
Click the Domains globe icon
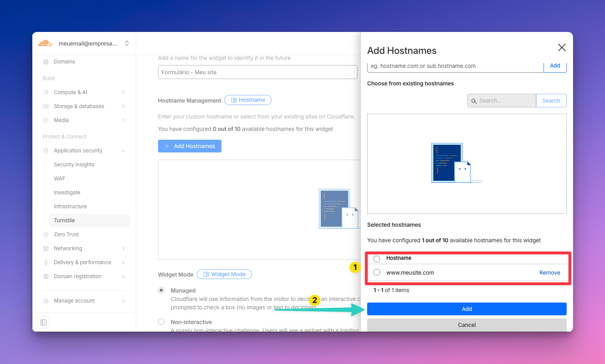(x=46, y=62)
